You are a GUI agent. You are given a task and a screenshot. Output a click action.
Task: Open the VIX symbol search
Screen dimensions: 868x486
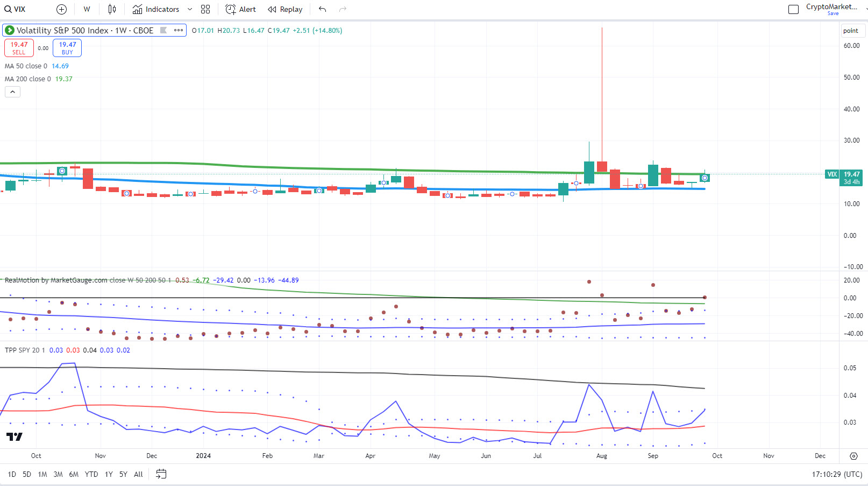[x=16, y=9]
